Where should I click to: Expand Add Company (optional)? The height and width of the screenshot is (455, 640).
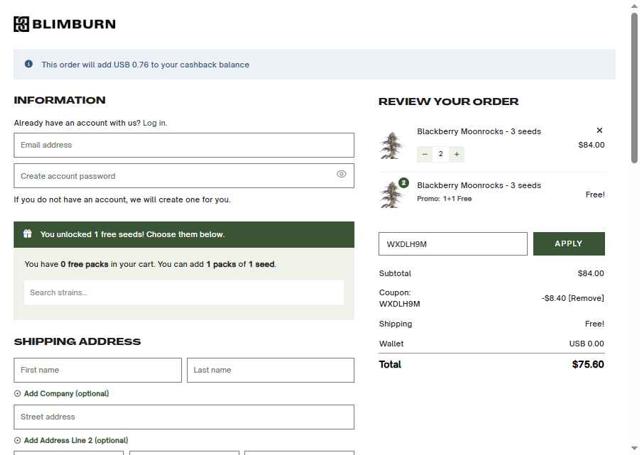click(x=62, y=394)
